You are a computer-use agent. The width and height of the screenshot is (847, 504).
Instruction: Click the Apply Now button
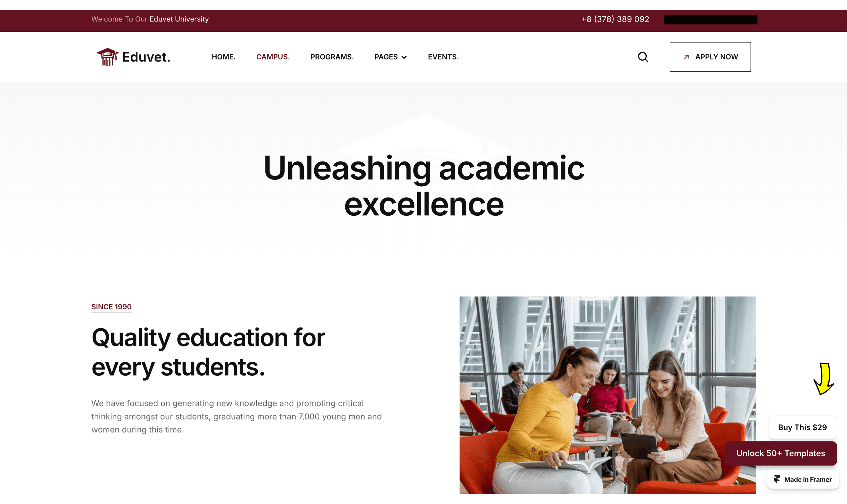point(710,57)
